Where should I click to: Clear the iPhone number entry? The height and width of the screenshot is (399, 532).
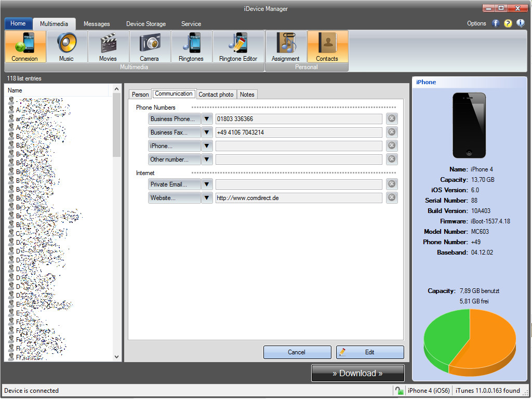(392, 145)
